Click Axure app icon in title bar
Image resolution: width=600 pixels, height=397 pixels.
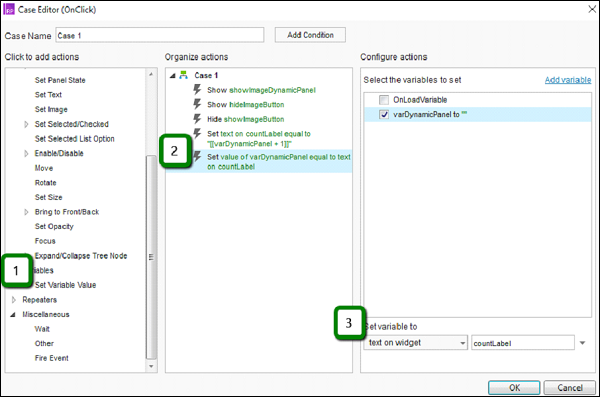(x=9, y=9)
